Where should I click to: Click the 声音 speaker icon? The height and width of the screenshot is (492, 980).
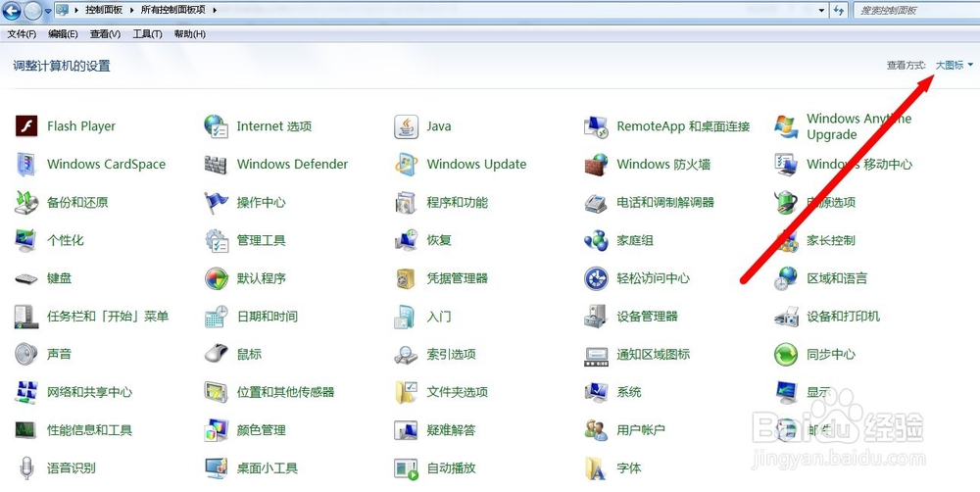pyautogui.click(x=26, y=355)
